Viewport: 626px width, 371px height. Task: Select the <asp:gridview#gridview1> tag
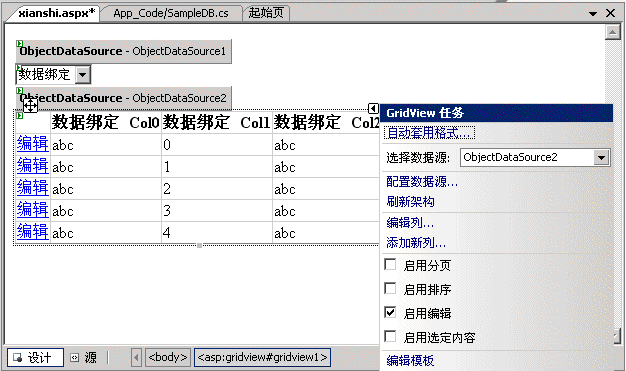(262, 357)
